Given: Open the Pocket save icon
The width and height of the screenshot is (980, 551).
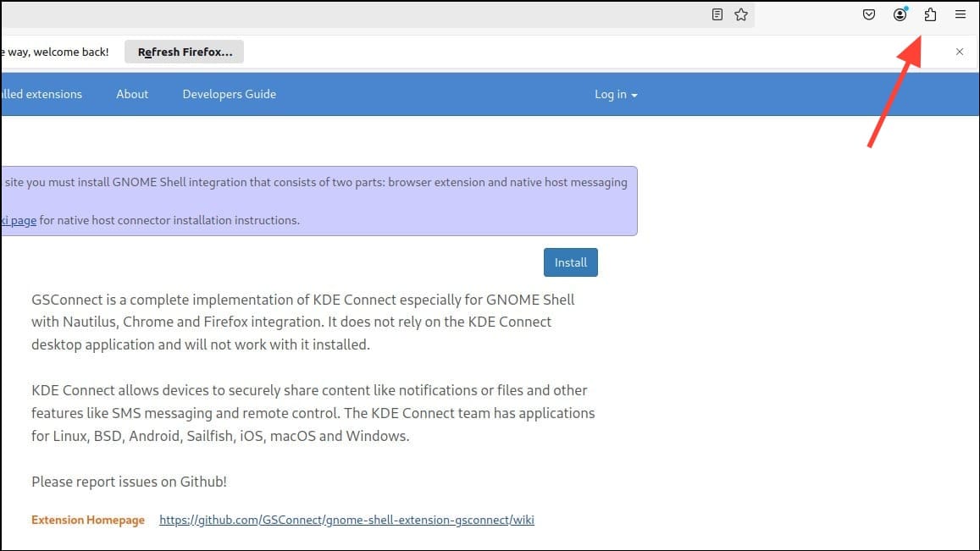Looking at the screenshot, I should (869, 14).
